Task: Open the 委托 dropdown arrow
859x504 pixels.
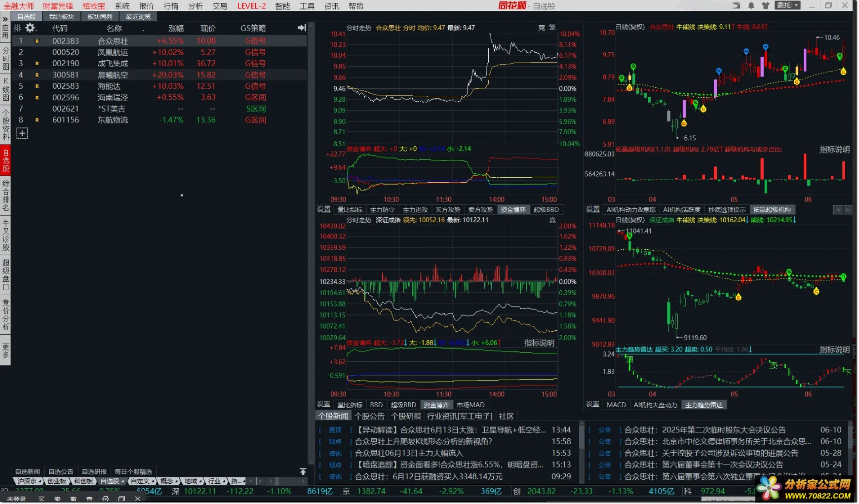Action: (x=797, y=5)
